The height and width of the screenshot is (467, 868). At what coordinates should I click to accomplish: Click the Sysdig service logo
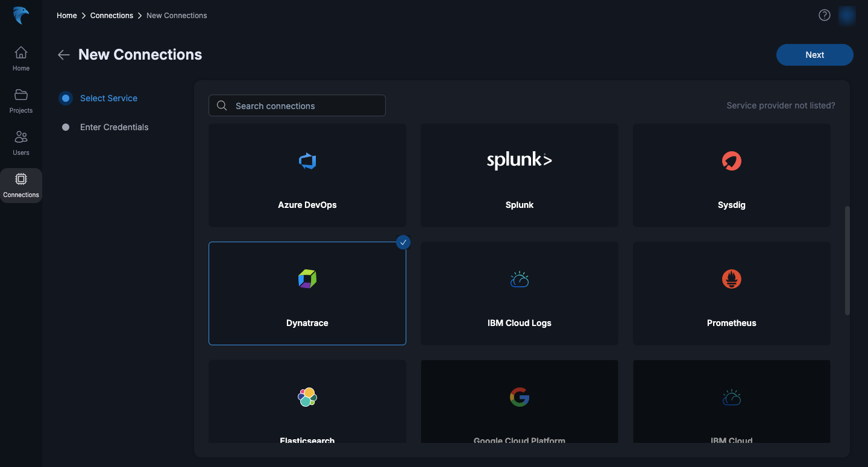731,161
